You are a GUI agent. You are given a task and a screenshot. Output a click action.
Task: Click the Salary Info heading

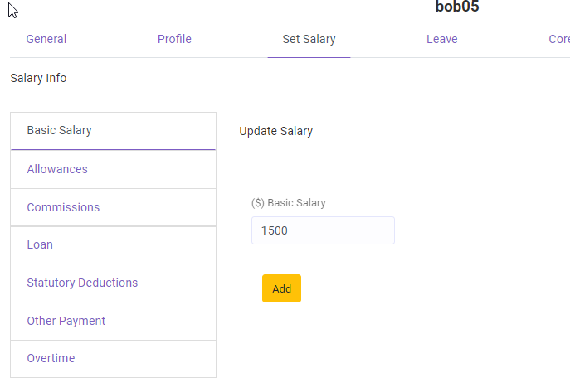pyautogui.click(x=38, y=78)
